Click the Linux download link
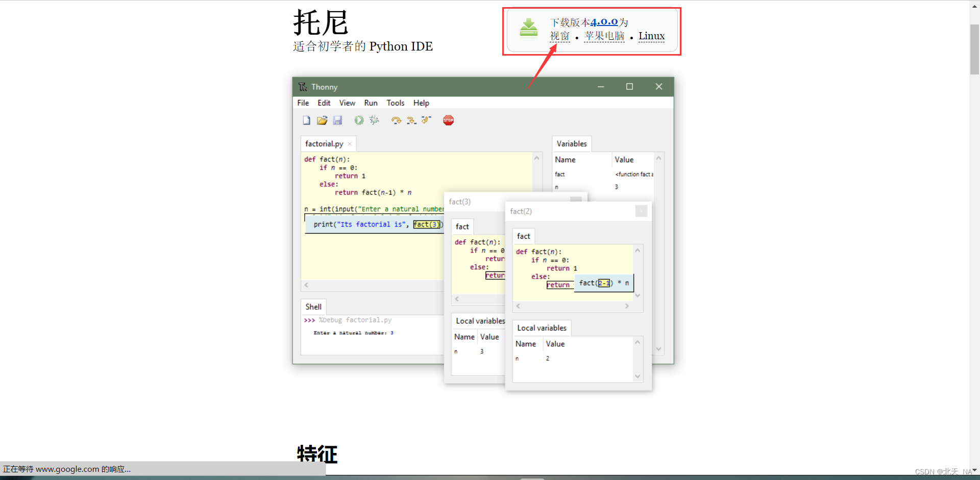The height and width of the screenshot is (480, 980). (651, 36)
